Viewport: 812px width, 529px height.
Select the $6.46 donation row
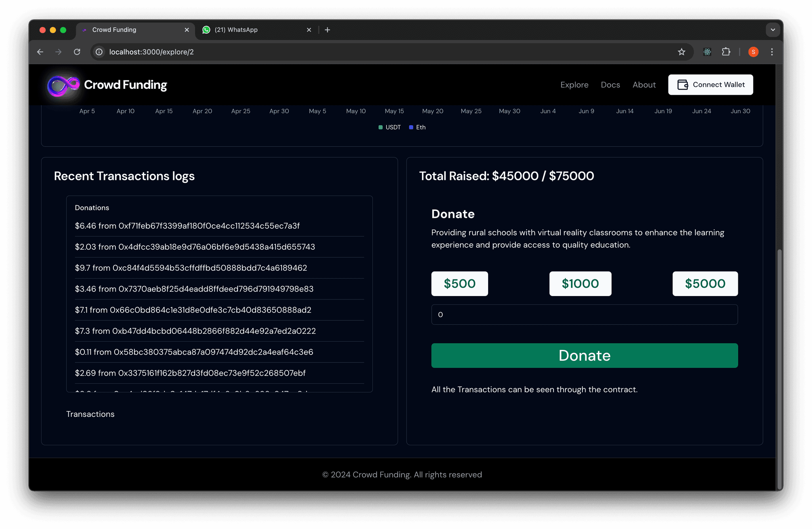pos(219,226)
